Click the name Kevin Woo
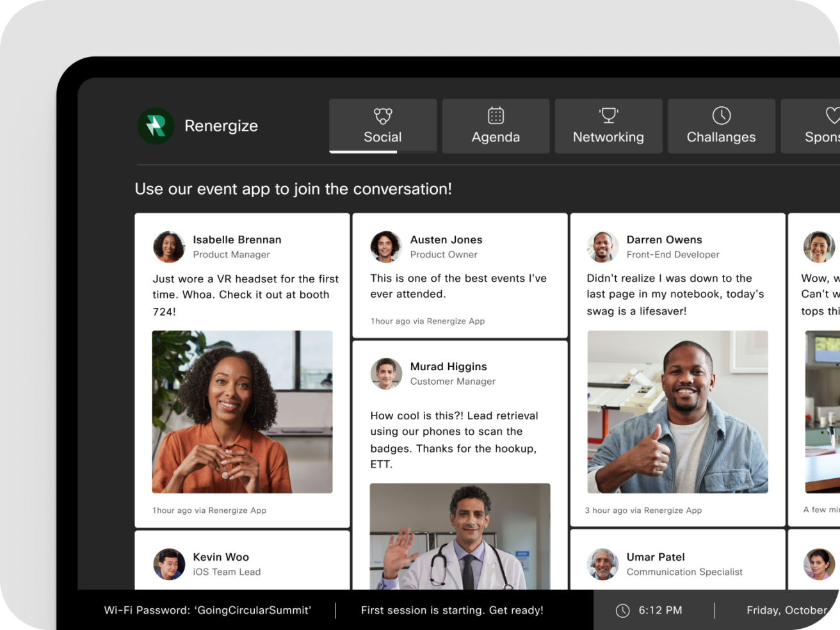This screenshot has width=840, height=630. point(221,557)
